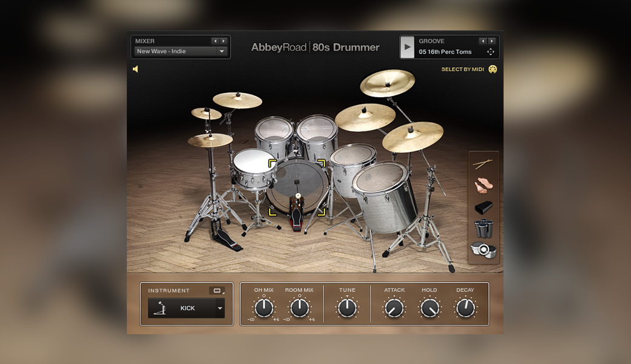
Task: Click the speaker audition icon
Action: click(x=136, y=69)
